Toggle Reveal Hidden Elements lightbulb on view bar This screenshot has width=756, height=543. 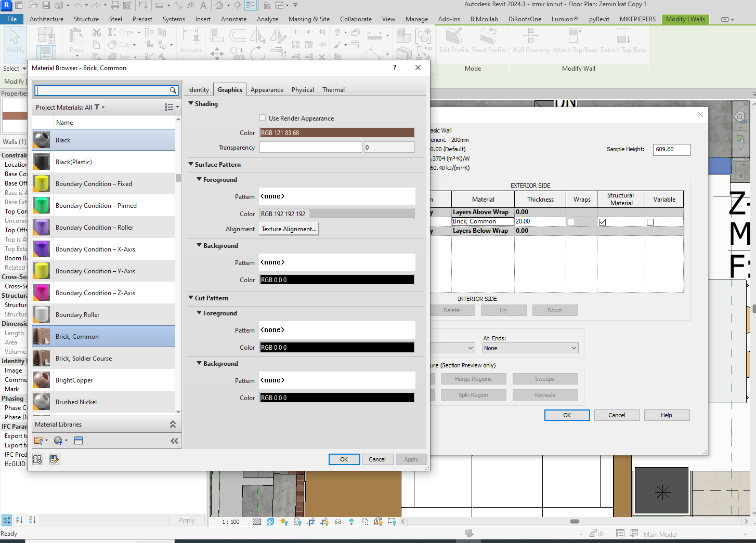pos(351,521)
